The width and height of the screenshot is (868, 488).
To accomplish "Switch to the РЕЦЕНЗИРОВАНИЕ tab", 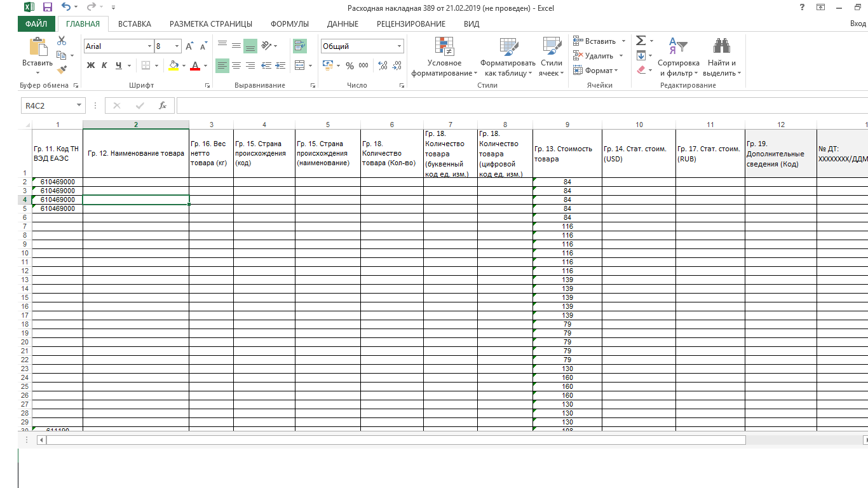I will point(411,24).
